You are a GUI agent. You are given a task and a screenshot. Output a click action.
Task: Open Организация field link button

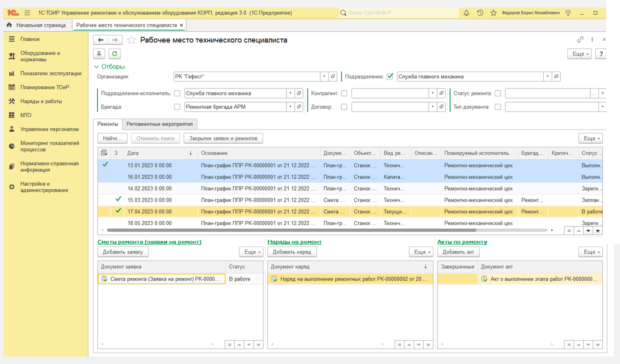pyautogui.click(x=333, y=77)
